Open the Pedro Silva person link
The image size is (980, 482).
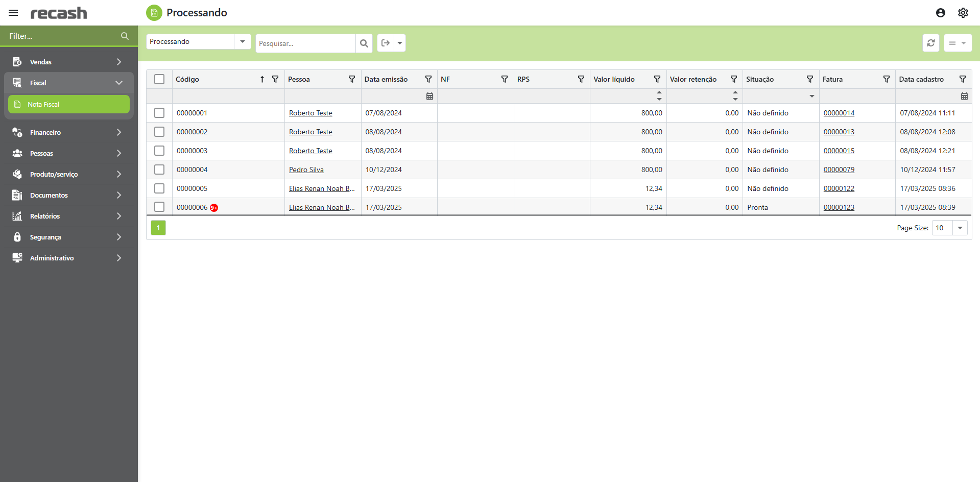coord(306,170)
